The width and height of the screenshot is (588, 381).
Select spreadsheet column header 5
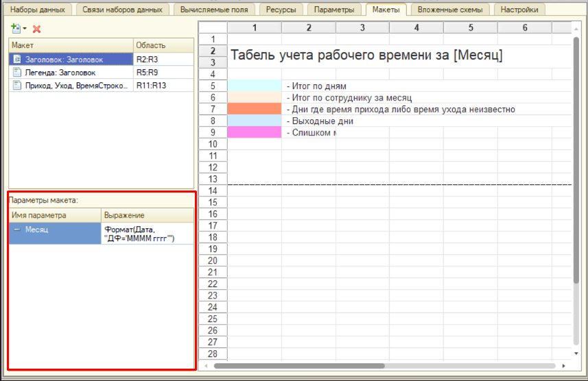470,27
